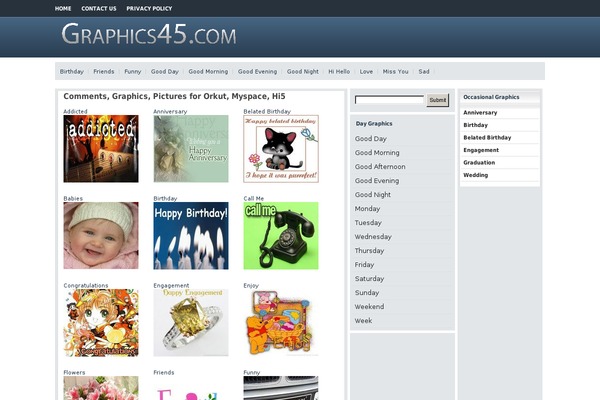Select Love in the category nav bar

(366, 72)
